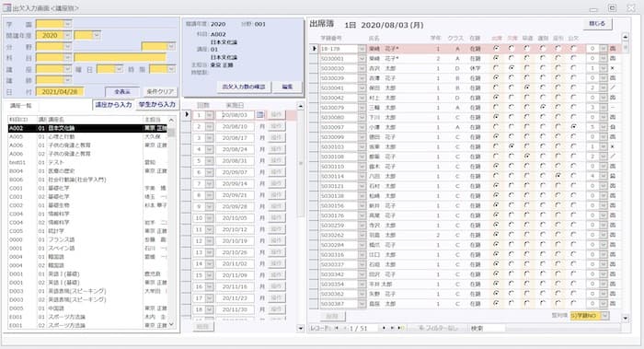The height and width of the screenshot is (349, 644).
Task: Mark student S030001 as 欠席 (second radio)
Action: 512,58
